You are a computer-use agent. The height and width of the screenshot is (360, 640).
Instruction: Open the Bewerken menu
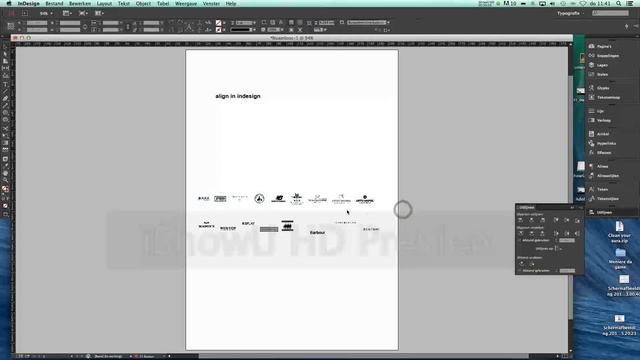tap(80, 3)
